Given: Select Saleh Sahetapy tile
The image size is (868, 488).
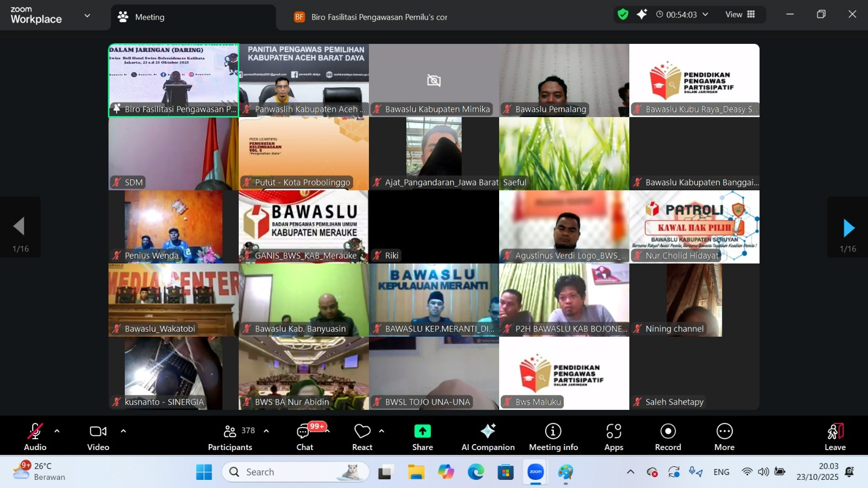Looking at the screenshot, I should coord(694,373).
